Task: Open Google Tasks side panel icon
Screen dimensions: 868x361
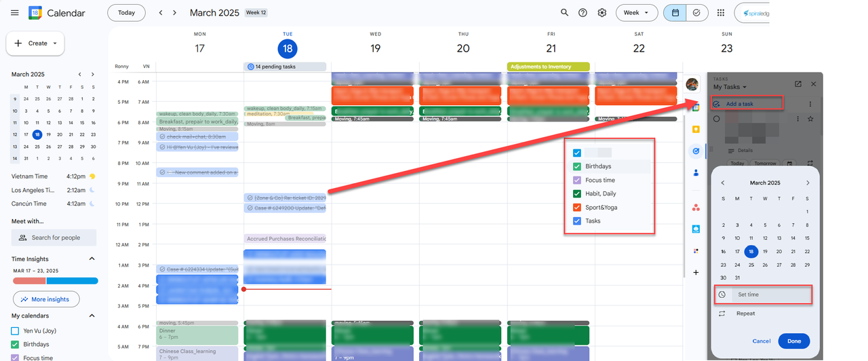Action: (696, 151)
